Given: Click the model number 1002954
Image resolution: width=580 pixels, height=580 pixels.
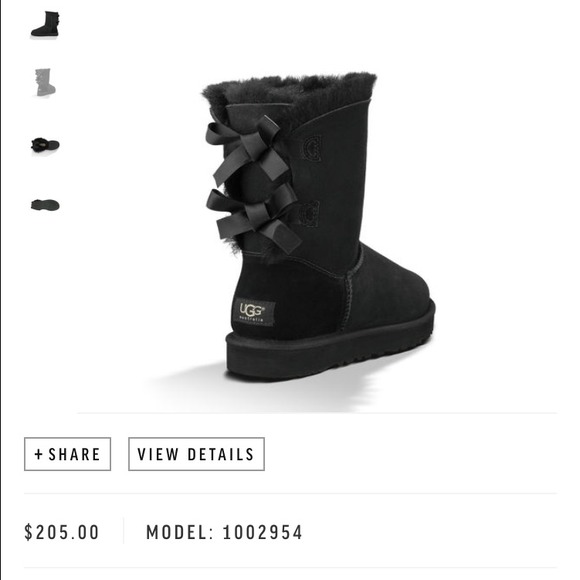Looking at the screenshot, I should [262, 532].
